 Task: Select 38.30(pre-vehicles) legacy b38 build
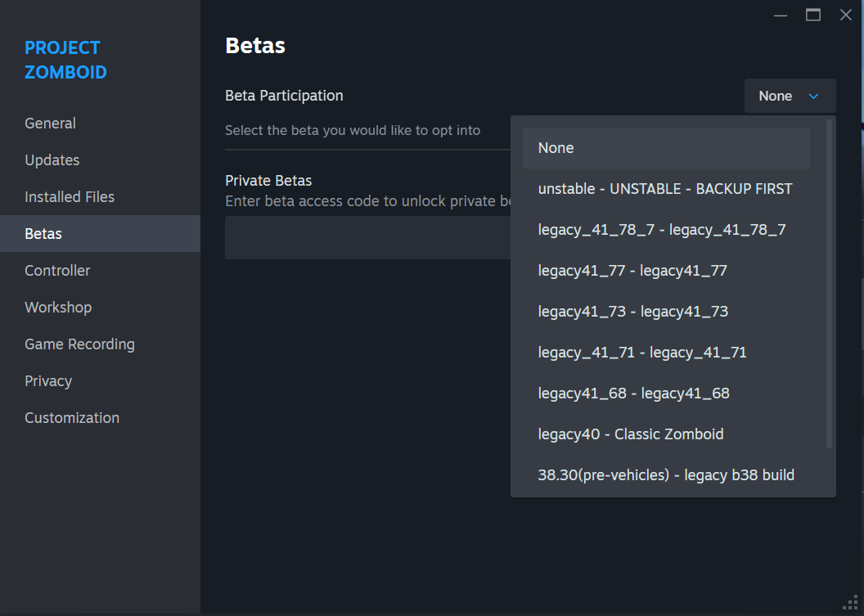click(x=666, y=475)
